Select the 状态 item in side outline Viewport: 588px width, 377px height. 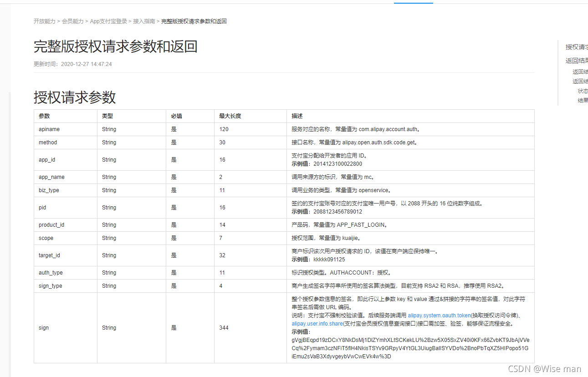(x=583, y=91)
